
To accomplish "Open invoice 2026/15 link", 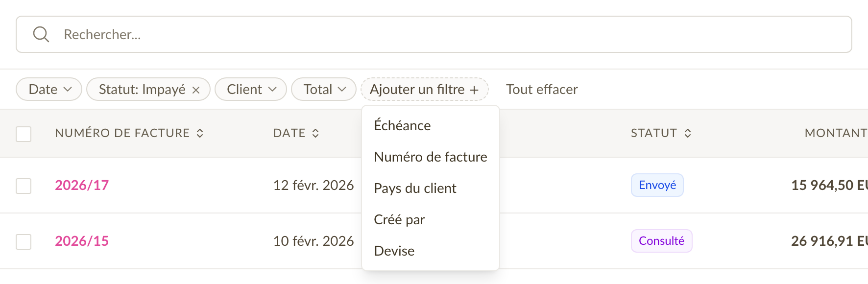I will [82, 241].
